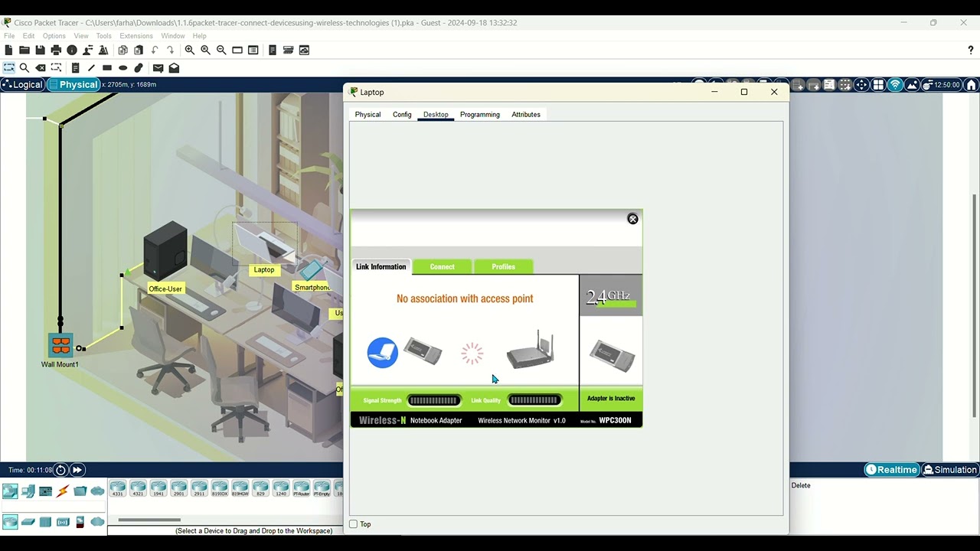This screenshot has width=980, height=551.
Task: Click the workspace vertical scrollbar on right
Action: pyautogui.click(x=974, y=306)
